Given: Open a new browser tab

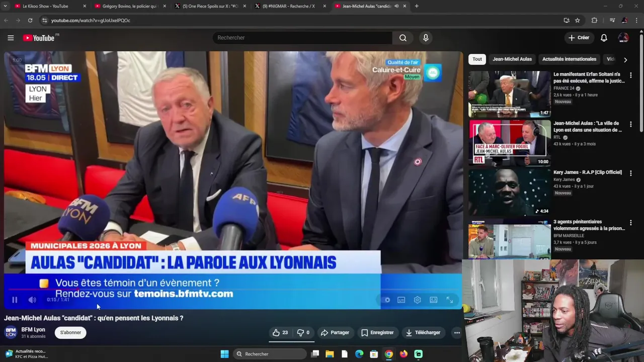Looking at the screenshot, I should 417,6.
